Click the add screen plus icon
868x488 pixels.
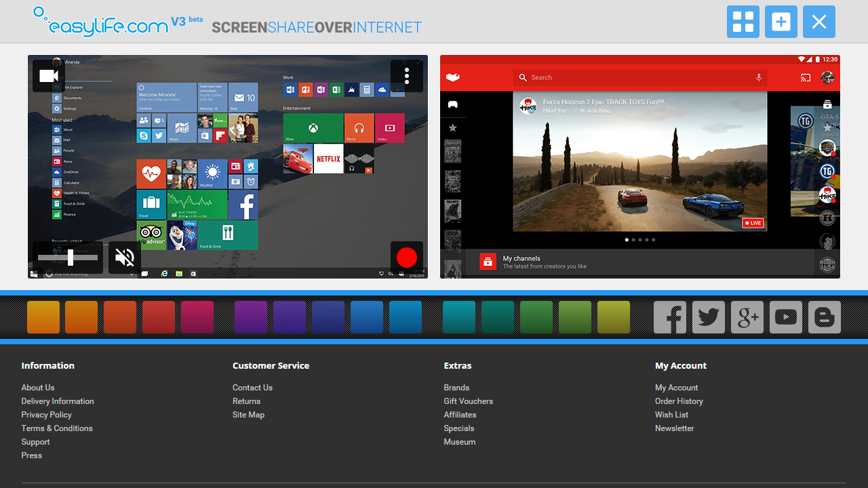coord(781,22)
